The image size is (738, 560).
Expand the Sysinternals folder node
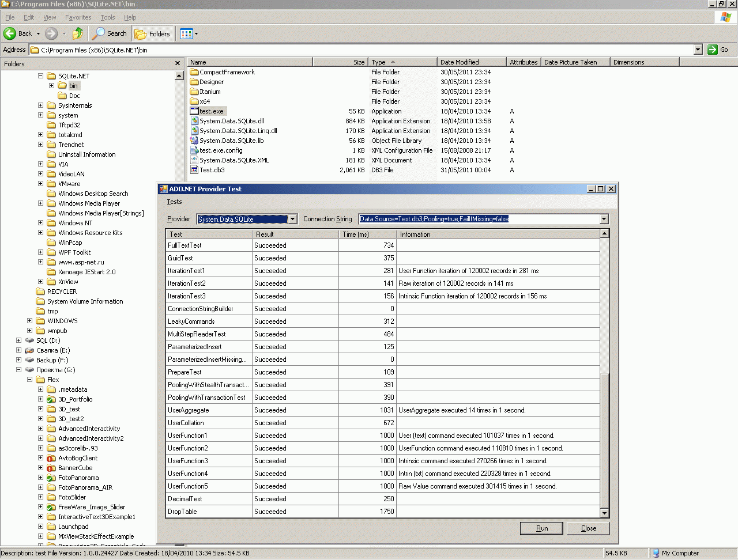pyautogui.click(x=40, y=105)
